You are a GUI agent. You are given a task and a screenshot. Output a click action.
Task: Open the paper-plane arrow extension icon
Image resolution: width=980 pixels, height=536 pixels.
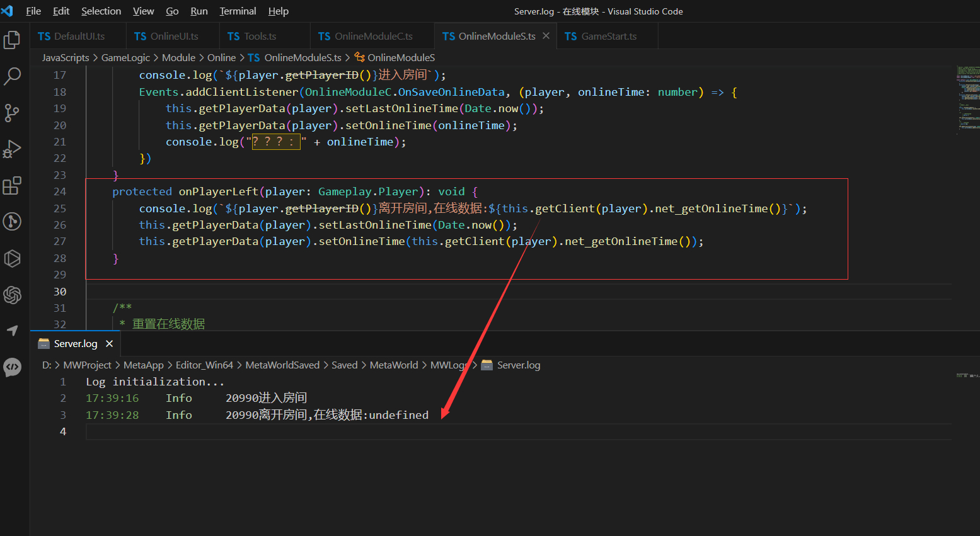click(x=12, y=331)
